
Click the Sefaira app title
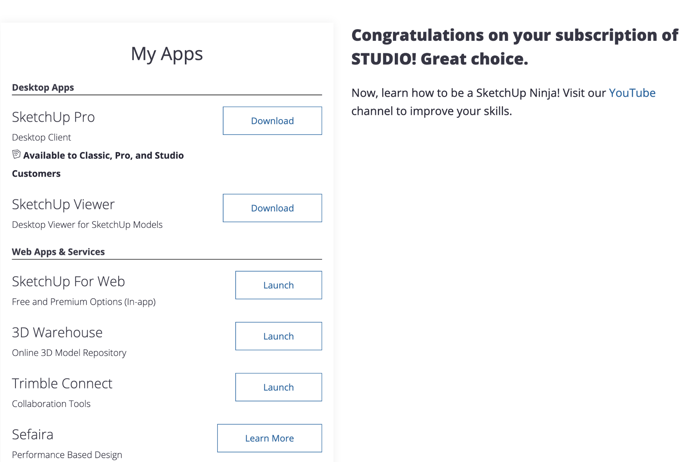pos(32,434)
